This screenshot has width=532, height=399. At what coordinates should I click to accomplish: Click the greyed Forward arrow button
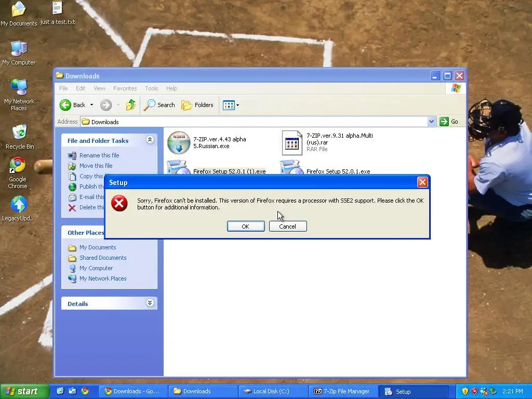click(x=106, y=105)
